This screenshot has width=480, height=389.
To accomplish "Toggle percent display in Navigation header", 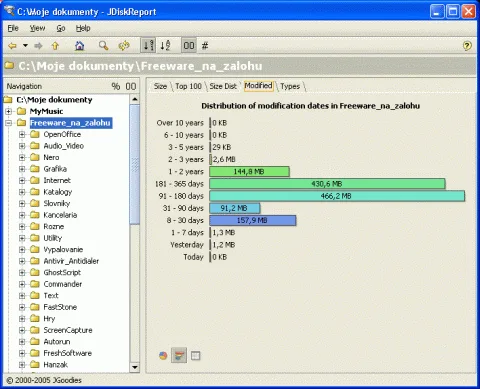I will pyautogui.click(x=116, y=86).
